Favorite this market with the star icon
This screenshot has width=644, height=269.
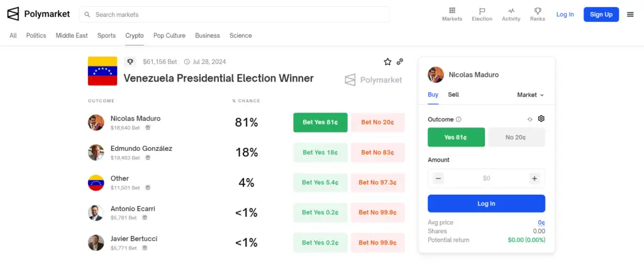point(387,62)
